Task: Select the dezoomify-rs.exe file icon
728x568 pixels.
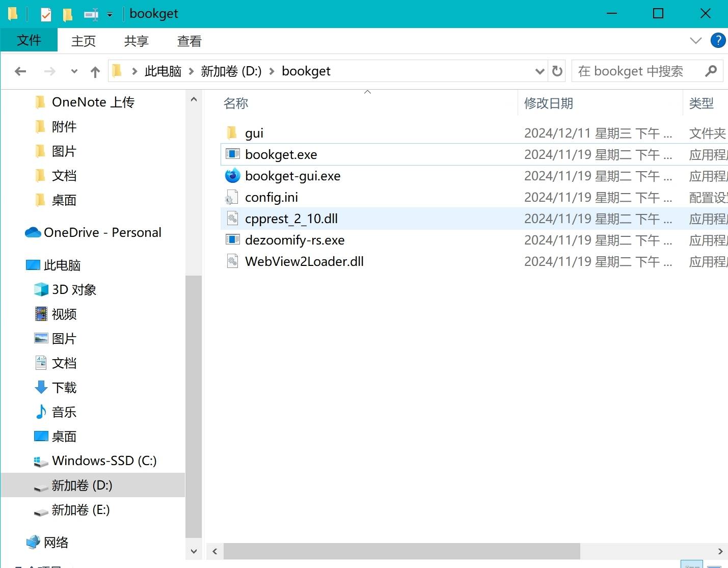Action: click(232, 240)
